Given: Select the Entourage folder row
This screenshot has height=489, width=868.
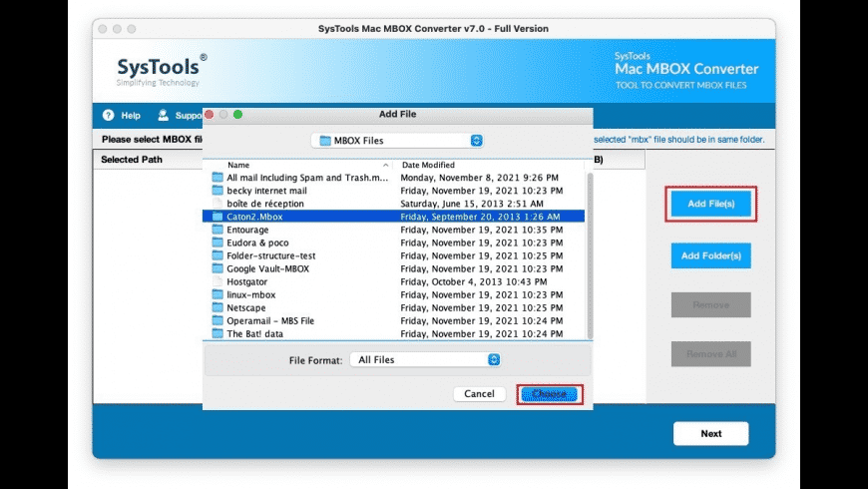Looking at the screenshot, I should (x=393, y=230).
